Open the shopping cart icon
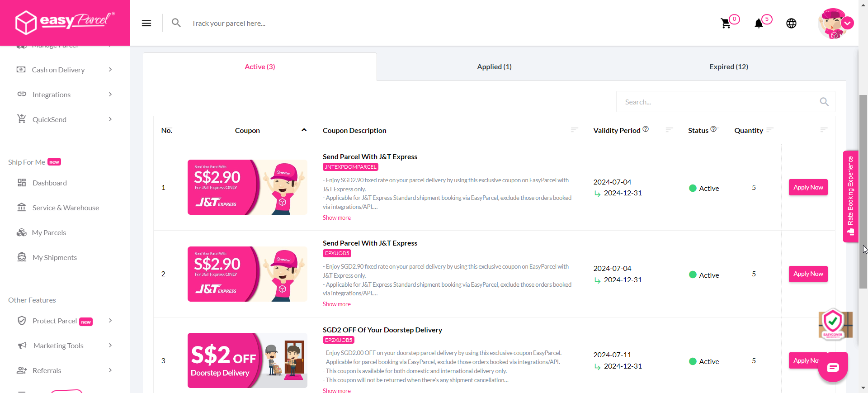868x393 pixels. pyautogui.click(x=726, y=23)
